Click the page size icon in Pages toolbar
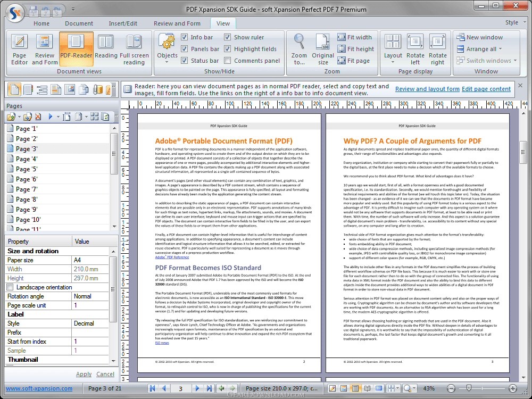 67,117
